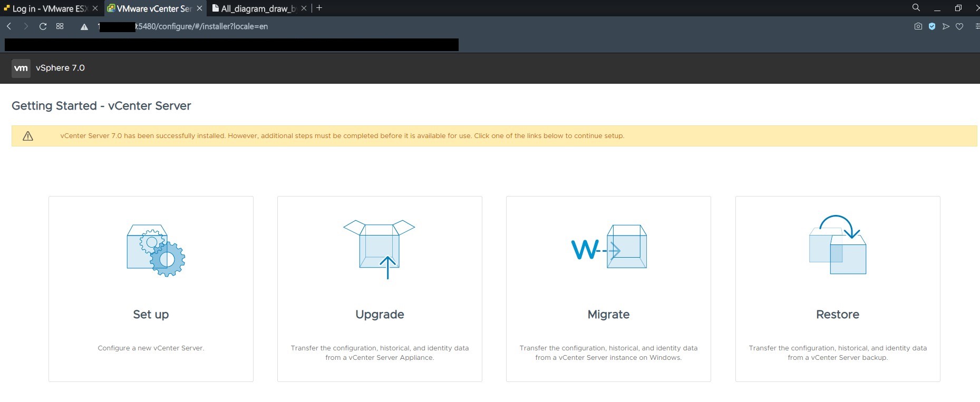The image size is (980, 402).
Task: Click 'from a vCenter Server backup.' description
Action: tap(838, 358)
